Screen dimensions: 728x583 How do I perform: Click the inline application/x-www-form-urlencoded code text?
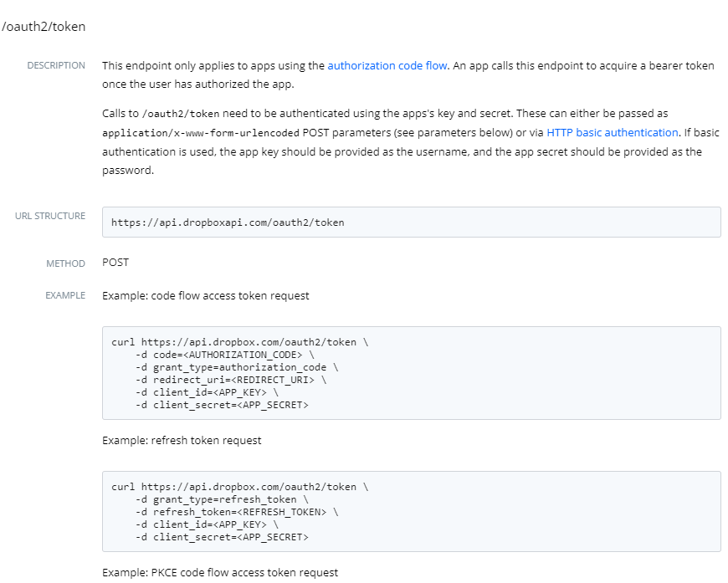click(x=201, y=133)
